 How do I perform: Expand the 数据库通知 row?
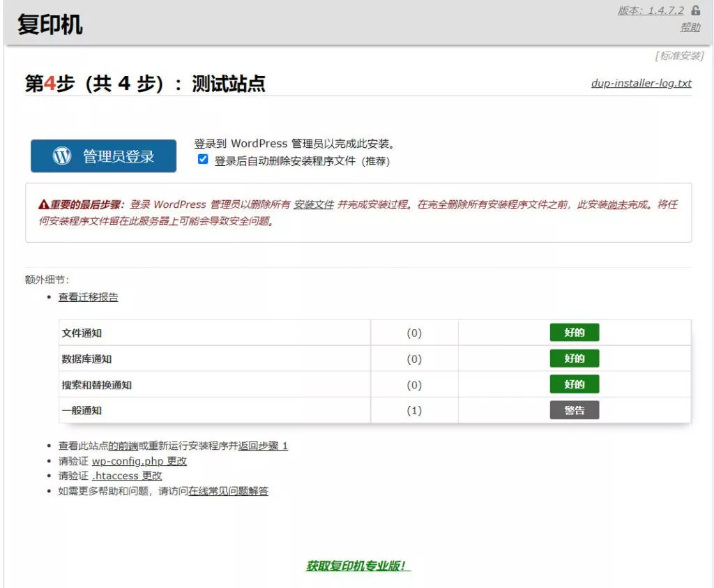tap(374, 359)
